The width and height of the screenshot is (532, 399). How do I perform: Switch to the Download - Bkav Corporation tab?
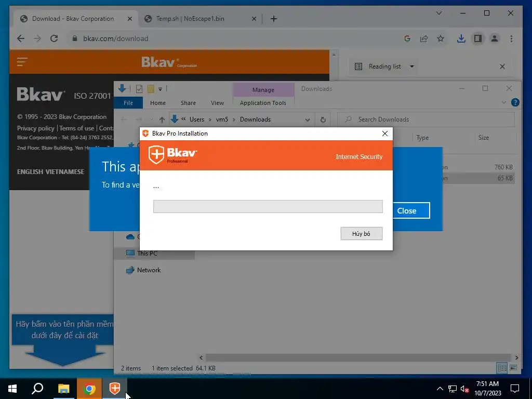click(x=73, y=19)
